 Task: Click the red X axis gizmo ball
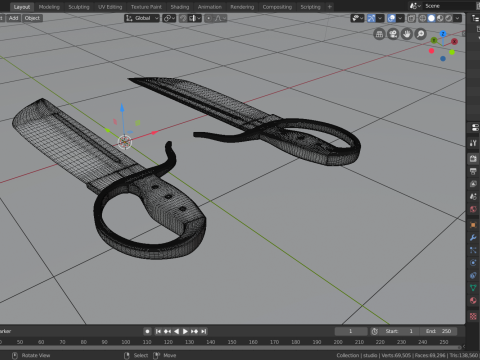(x=454, y=41)
